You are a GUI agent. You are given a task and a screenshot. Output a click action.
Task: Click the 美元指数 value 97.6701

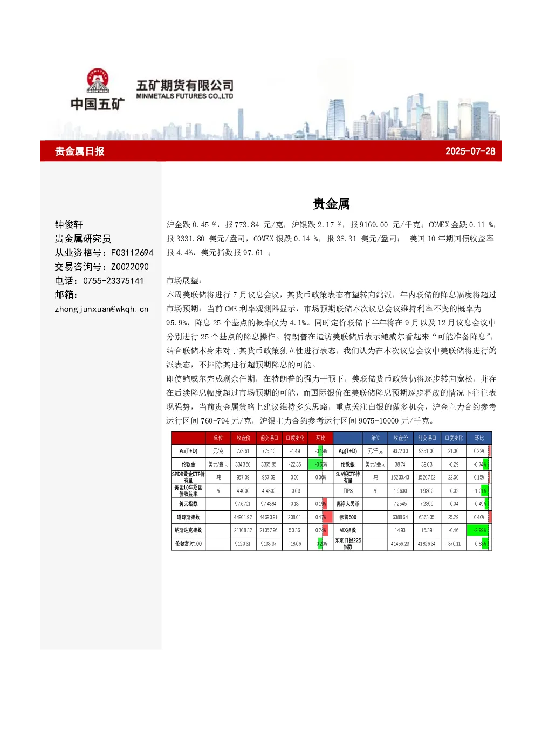point(243,504)
